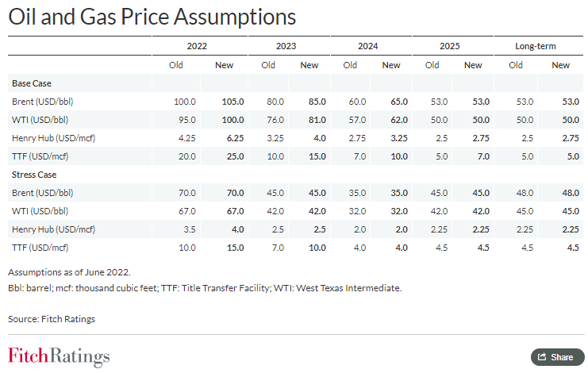Click the Share button
Image resolution: width=588 pixels, height=373 pixels.
click(x=557, y=357)
